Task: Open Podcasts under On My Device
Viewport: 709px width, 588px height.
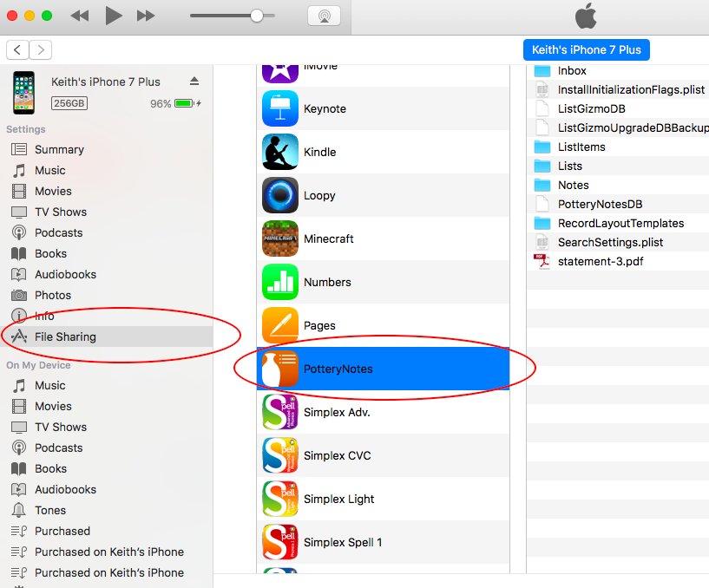Action: (x=106, y=448)
